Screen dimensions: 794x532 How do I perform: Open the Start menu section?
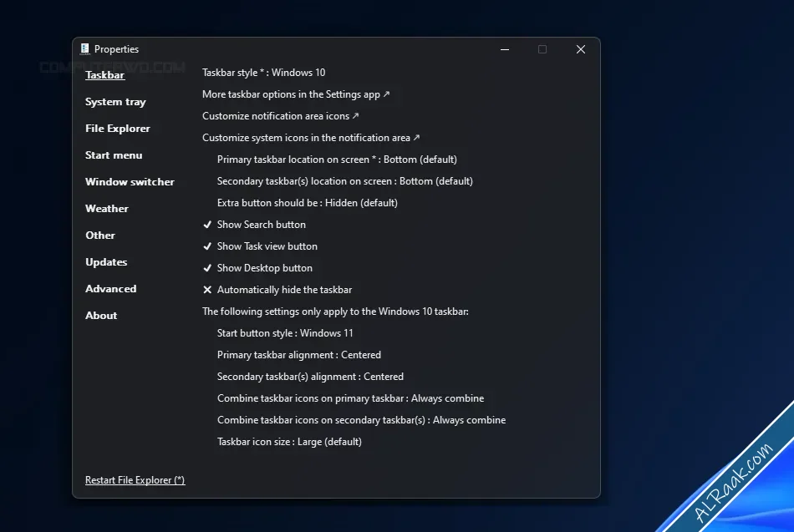114,155
